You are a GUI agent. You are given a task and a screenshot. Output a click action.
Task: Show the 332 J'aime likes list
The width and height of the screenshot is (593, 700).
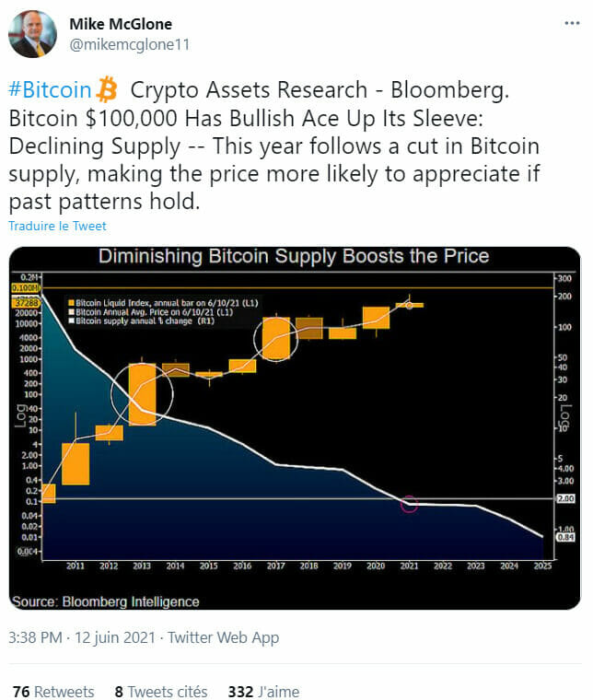[263, 691]
